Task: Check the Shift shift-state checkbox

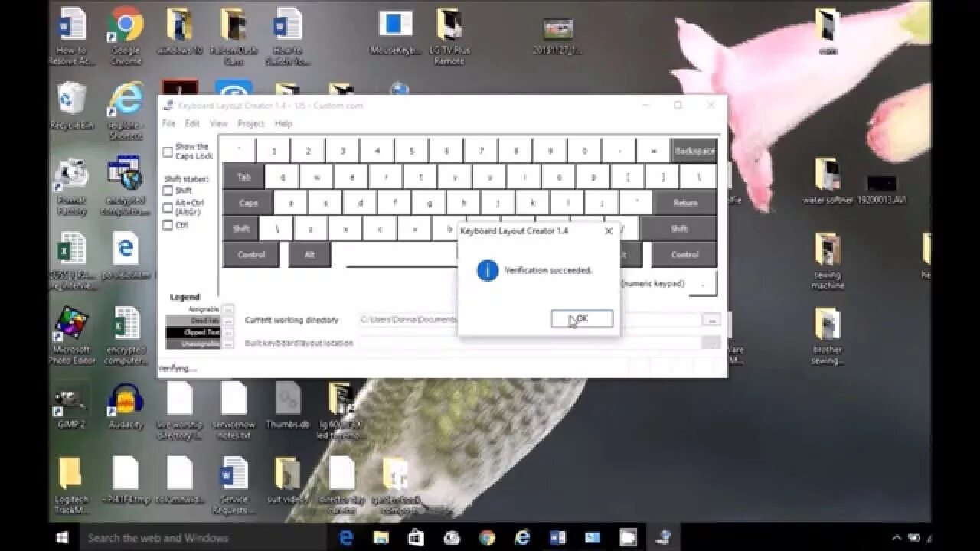Action: (x=168, y=191)
